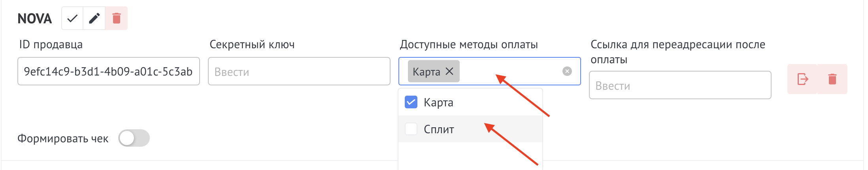Check the Сплит checkbox
Screen dimensions: 868x170
coord(411,129)
